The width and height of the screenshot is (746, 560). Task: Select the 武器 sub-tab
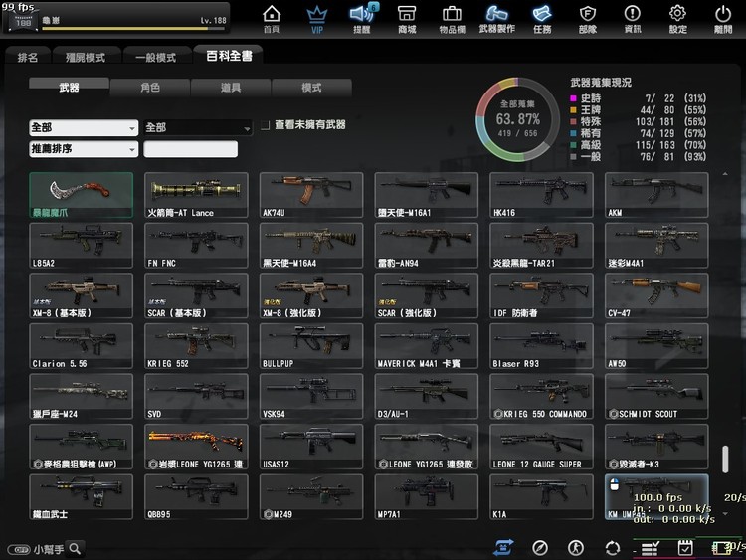point(69,88)
